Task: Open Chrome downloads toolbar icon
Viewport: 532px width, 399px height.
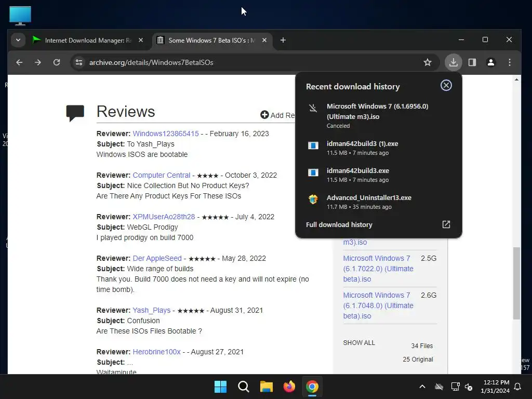Action: (x=453, y=62)
